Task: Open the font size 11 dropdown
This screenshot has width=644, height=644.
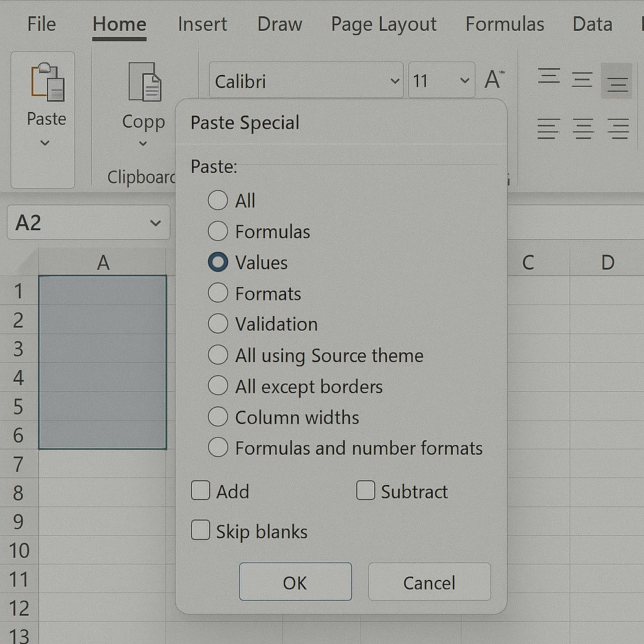Action: tap(465, 81)
